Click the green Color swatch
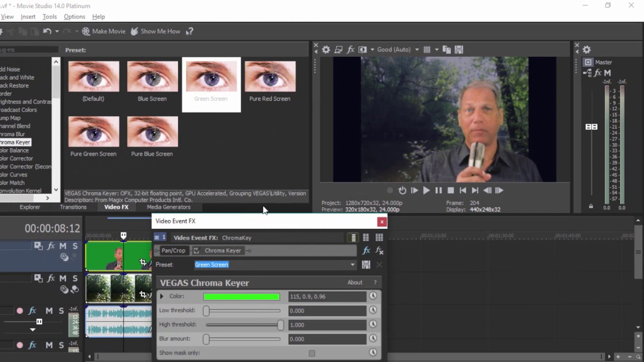The height and width of the screenshot is (362, 644). [242, 297]
